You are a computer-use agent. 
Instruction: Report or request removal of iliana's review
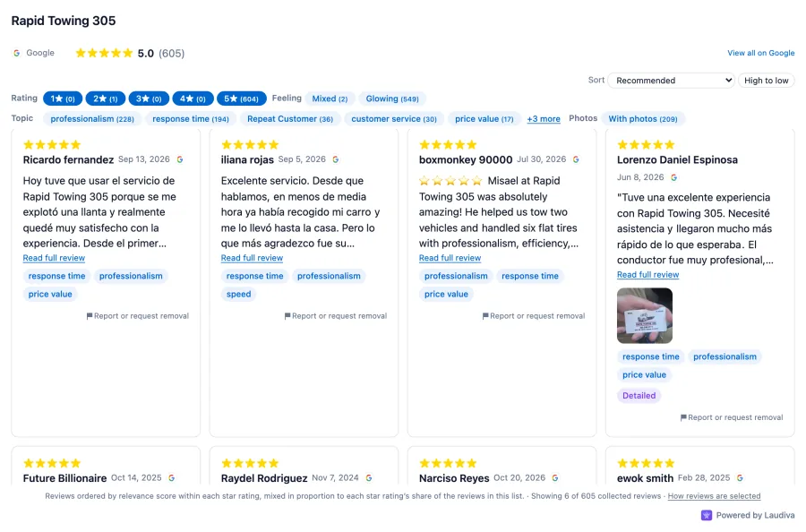[336, 316]
